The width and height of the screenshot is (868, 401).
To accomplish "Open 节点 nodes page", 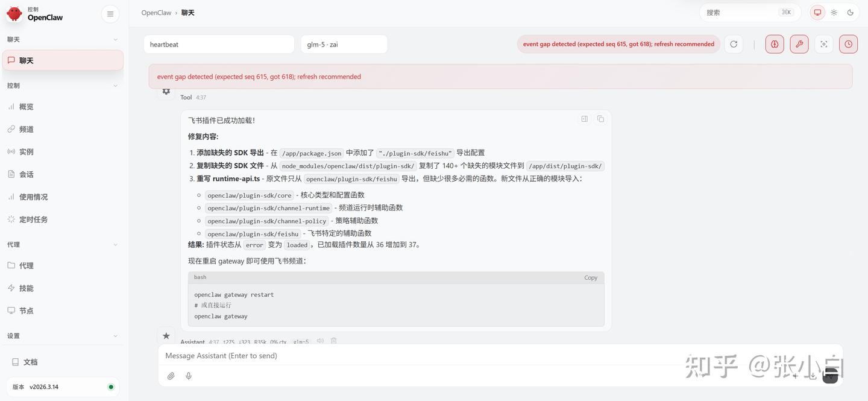I will pyautogui.click(x=63, y=311).
